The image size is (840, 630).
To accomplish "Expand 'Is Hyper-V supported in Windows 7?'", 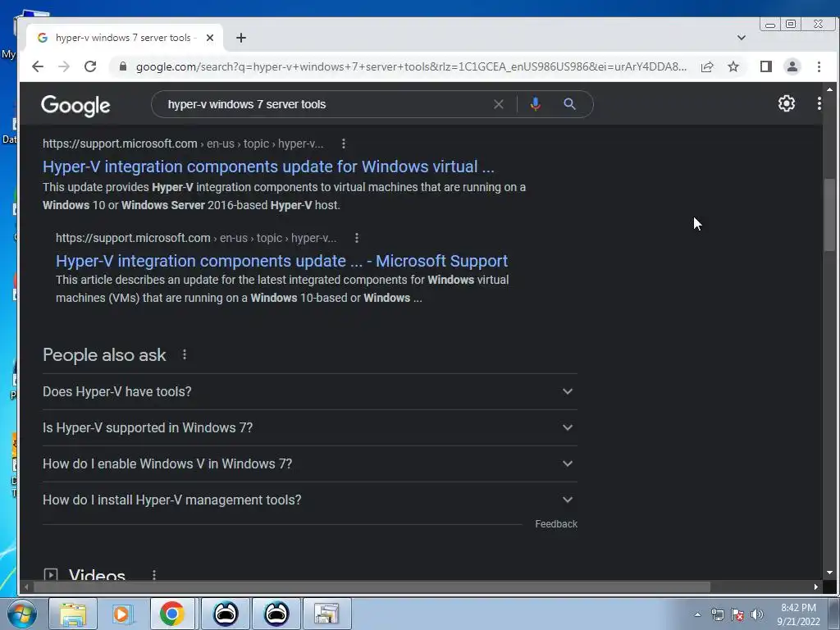I will pos(309,427).
